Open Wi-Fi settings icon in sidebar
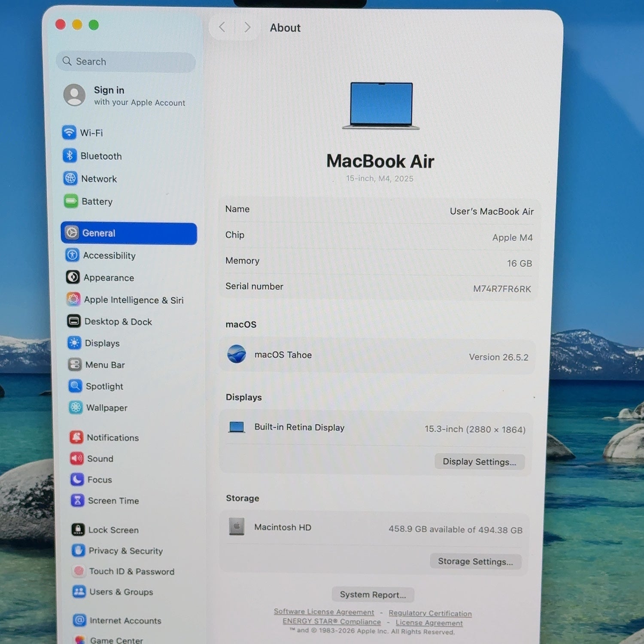The image size is (644, 644). point(69,132)
